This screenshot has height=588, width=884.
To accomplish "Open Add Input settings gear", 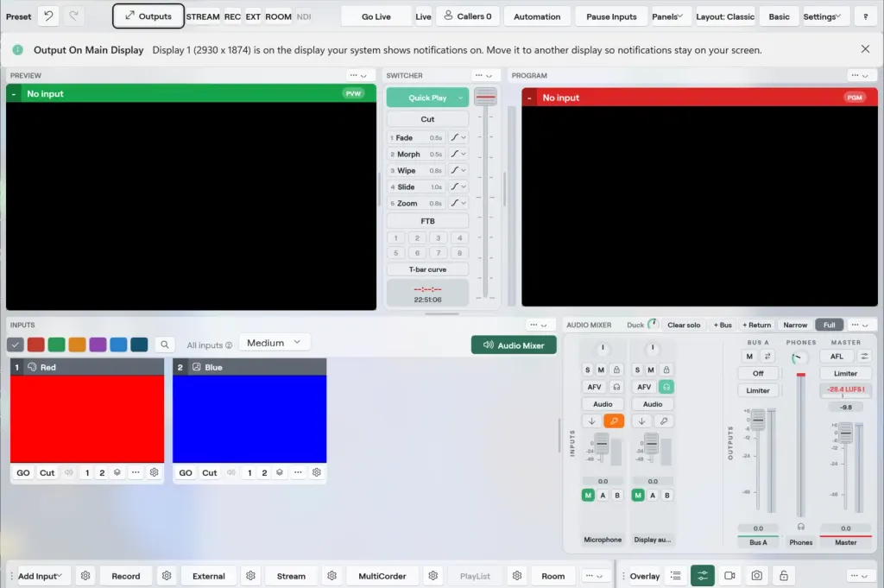I will 85,576.
